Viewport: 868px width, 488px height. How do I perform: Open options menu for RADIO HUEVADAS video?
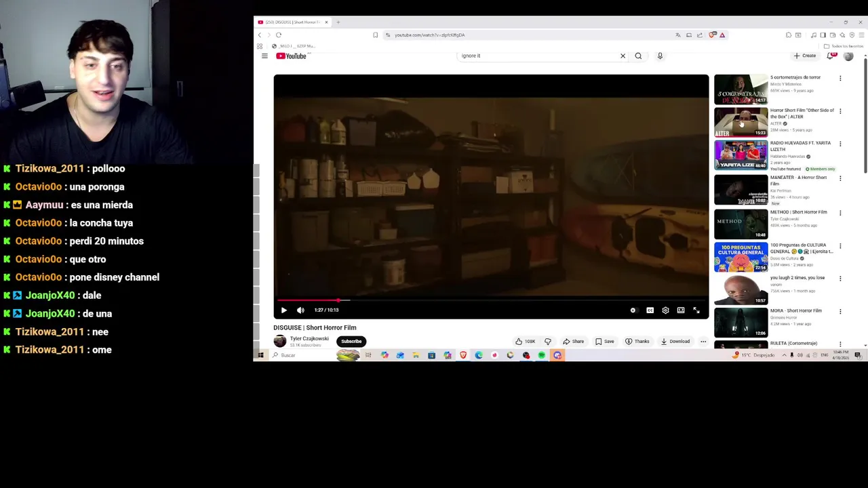click(840, 144)
